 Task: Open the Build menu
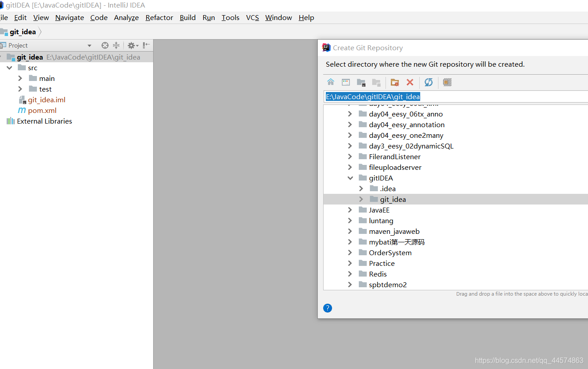[188, 17]
